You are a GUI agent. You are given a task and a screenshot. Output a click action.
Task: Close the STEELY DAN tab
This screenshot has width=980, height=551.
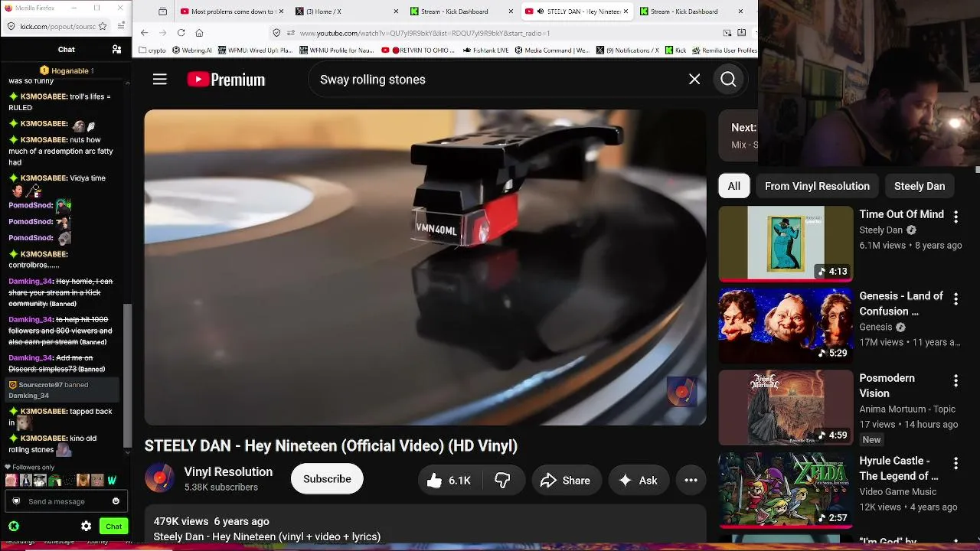626,11
